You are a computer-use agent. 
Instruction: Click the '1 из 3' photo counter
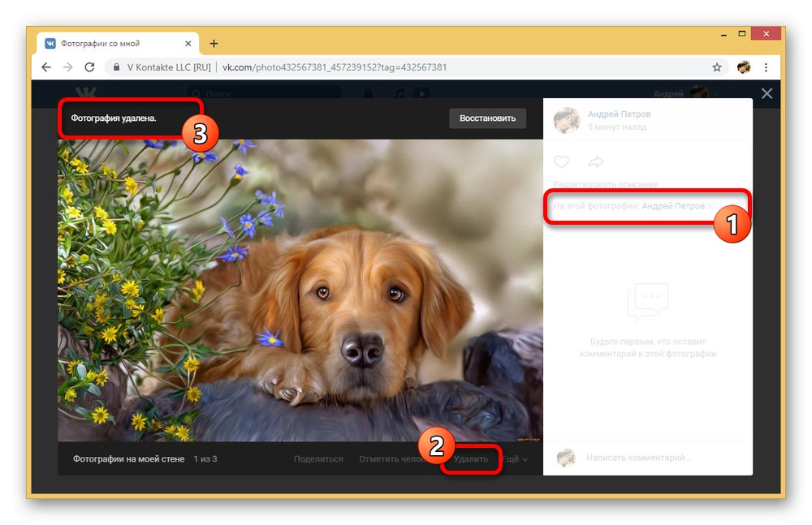205,458
